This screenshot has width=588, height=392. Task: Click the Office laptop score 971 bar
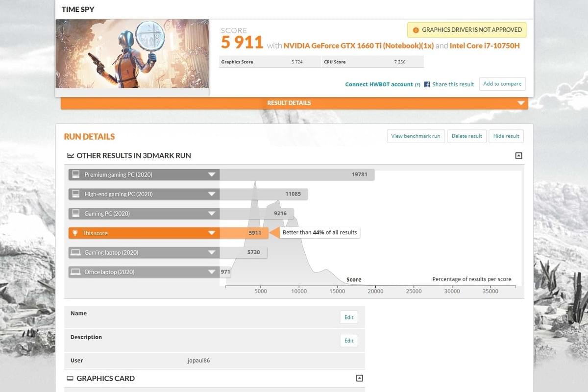(225, 272)
